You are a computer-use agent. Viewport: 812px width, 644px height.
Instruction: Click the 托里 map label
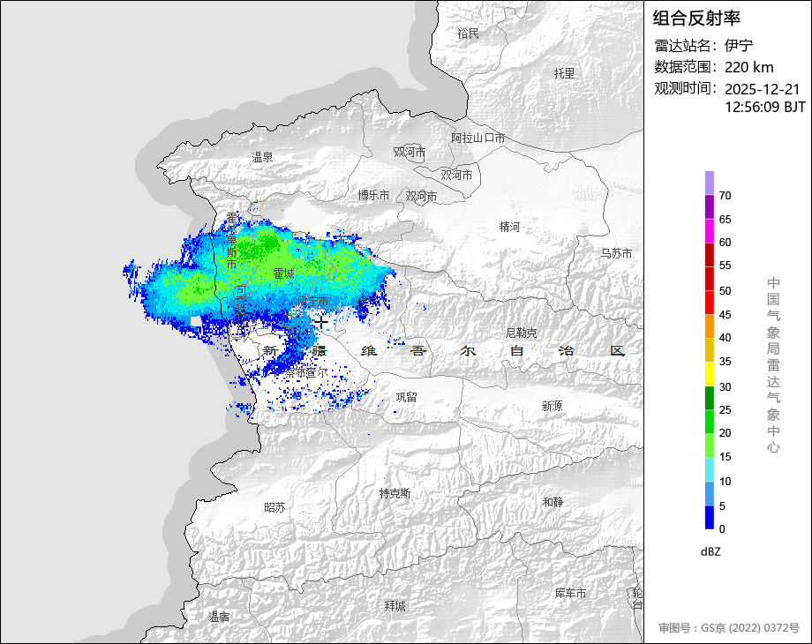coord(564,73)
